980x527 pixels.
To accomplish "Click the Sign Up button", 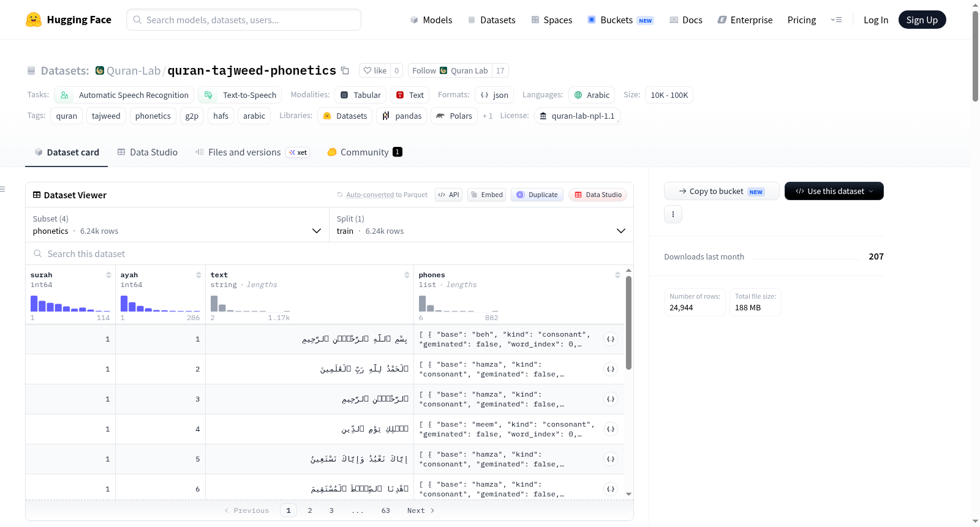I will (922, 20).
